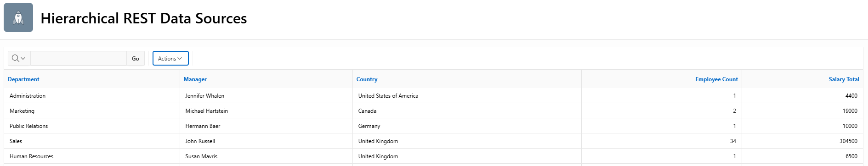Sort by the Department column header
The width and height of the screenshot is (868, 166).
pos(23,79)
